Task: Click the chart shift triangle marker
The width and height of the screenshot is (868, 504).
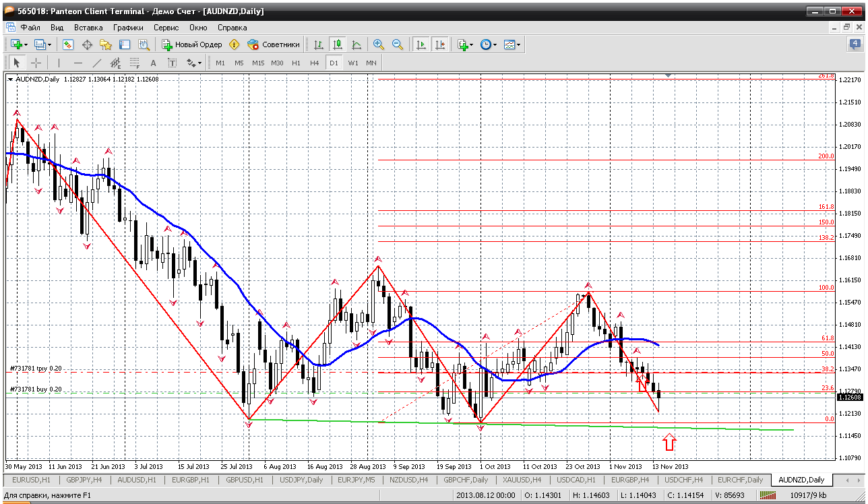Action: (668, 74)
